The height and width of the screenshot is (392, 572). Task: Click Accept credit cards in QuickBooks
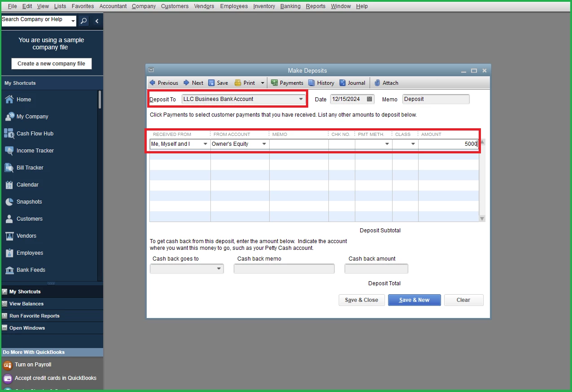[x=56, y=378]
